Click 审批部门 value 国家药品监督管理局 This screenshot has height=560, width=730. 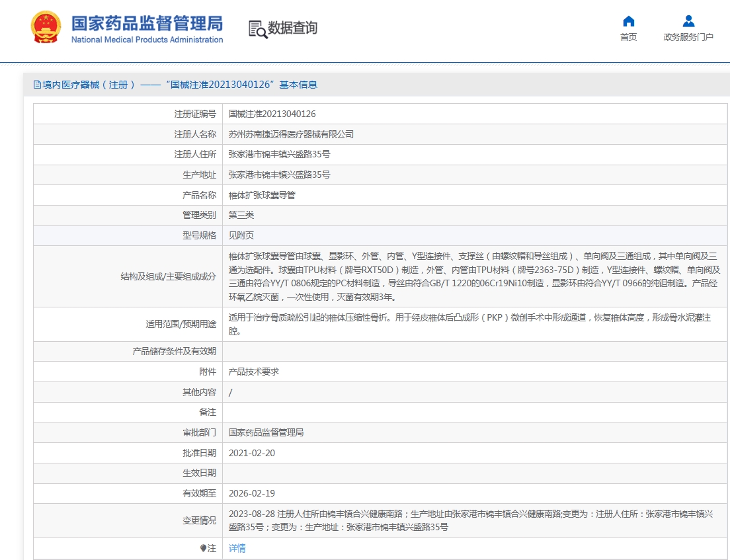tap(266, 433)
